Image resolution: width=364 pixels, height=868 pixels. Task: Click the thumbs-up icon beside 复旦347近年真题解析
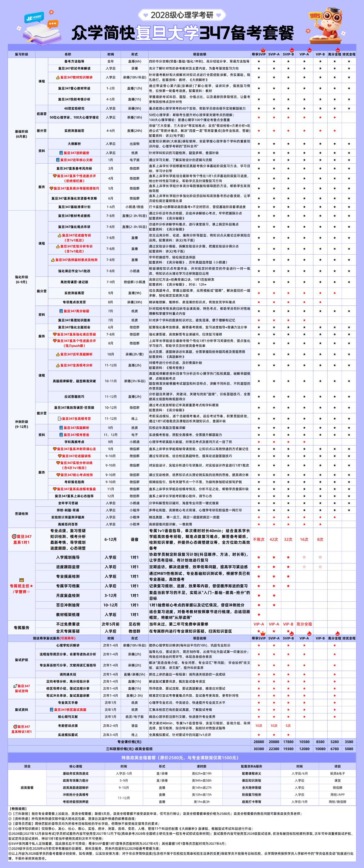(x=58, y=354)
